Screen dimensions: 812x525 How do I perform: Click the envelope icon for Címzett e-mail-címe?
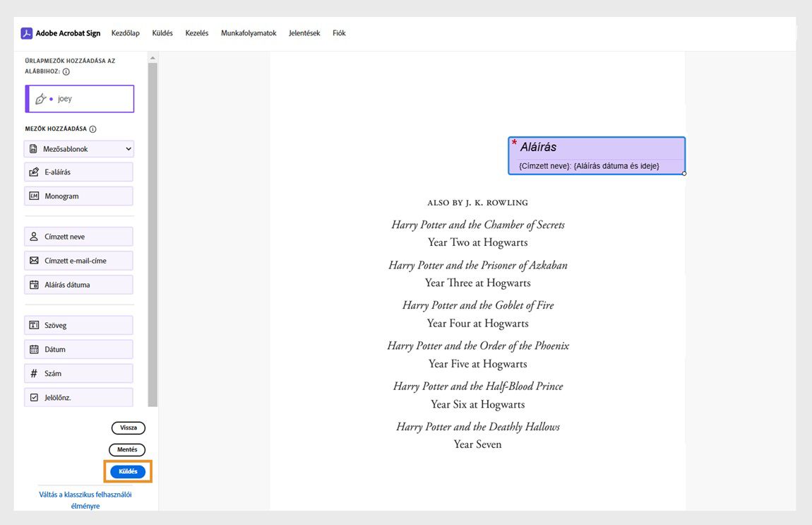click(x=34, y=261)
